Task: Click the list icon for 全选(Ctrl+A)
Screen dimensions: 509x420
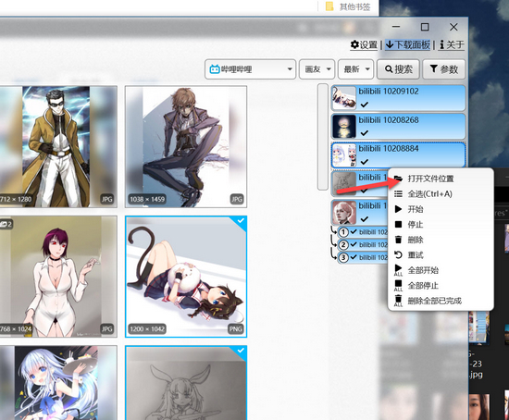Action: click(x=398, y=193)
